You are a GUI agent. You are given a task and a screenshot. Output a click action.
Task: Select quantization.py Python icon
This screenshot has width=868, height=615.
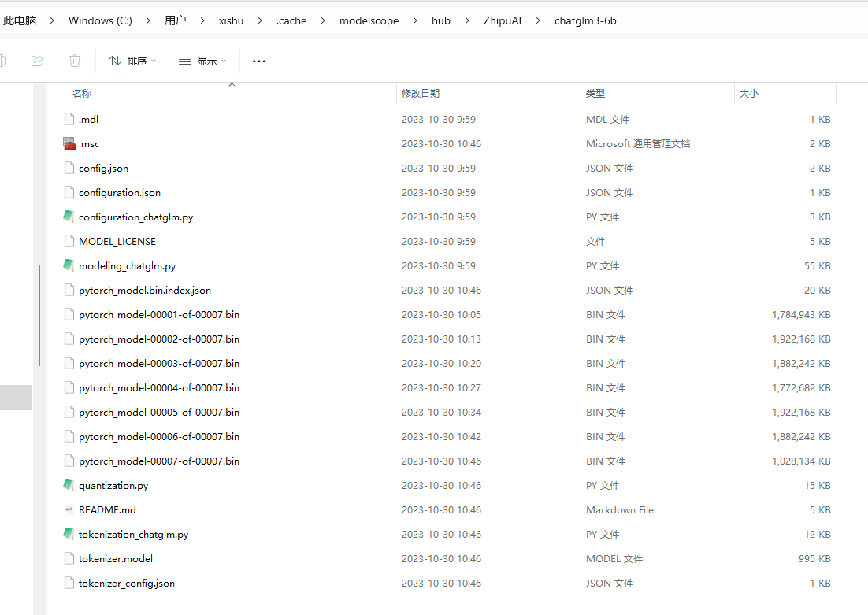69,485
